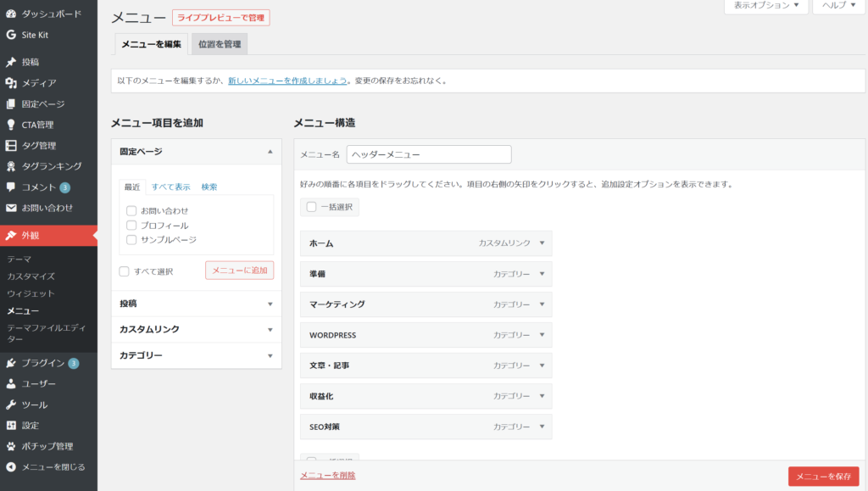868x491 pixels.
Task: Expand the カスタムリンク accordion section
Action: click(x=196, y=329)
